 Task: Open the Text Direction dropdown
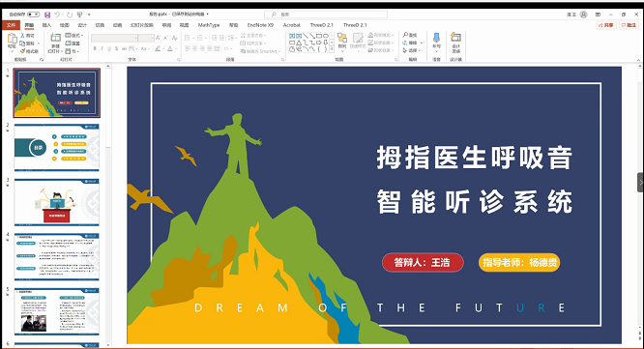coord(253,36)
